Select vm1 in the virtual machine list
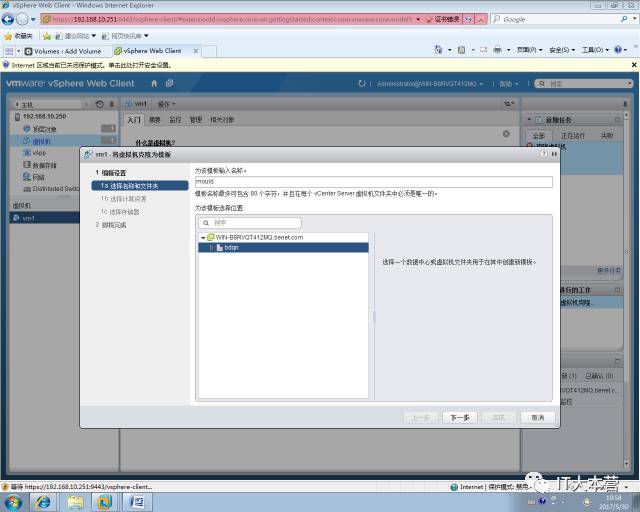Screen dimensions: 640x512 [45, 218]
